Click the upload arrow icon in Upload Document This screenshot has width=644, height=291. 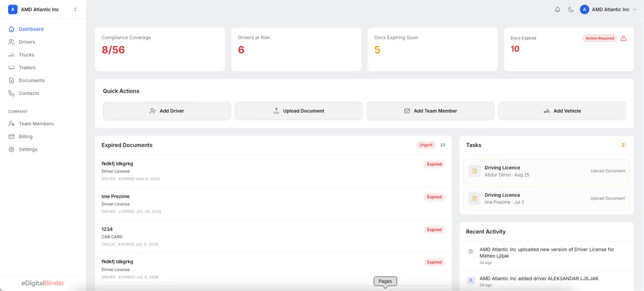coord(277,111)
